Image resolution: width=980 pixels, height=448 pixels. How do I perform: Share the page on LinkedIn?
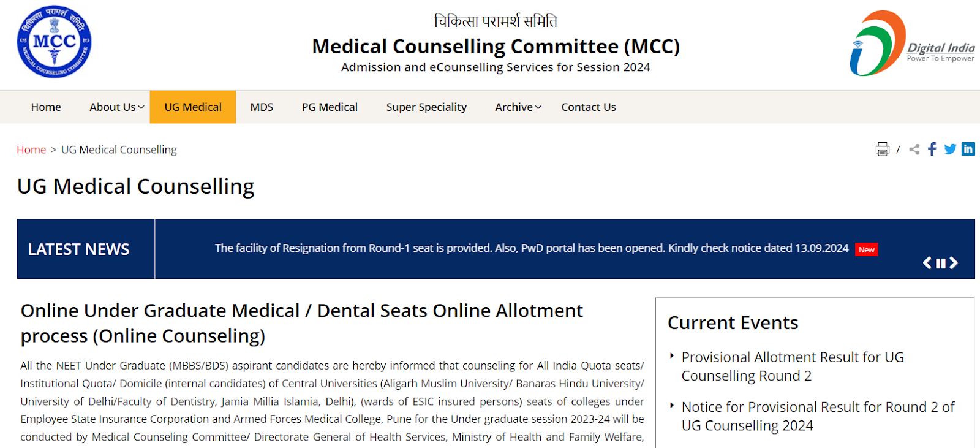point(968,149)
